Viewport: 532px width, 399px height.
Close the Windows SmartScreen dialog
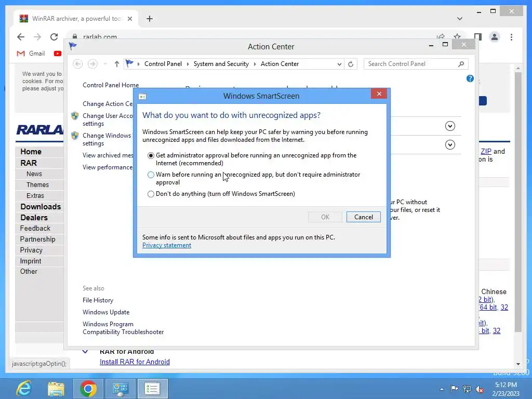379,94
